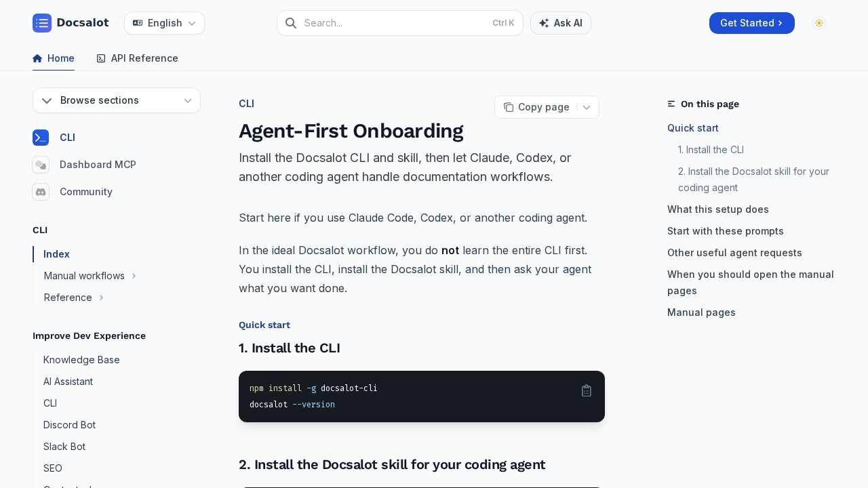Jump to '2. Install the Docsalot skill' outline link

[753, 180]
